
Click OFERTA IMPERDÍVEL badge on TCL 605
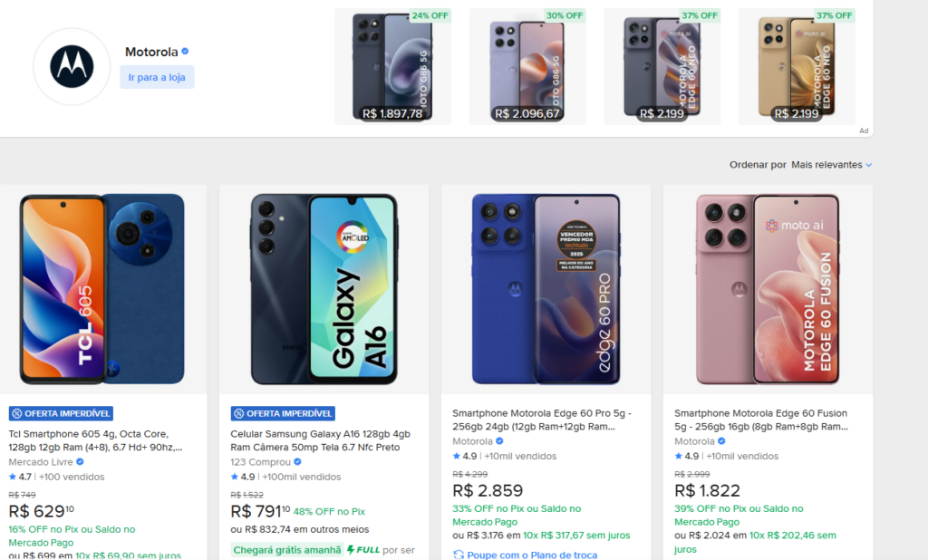61,413
